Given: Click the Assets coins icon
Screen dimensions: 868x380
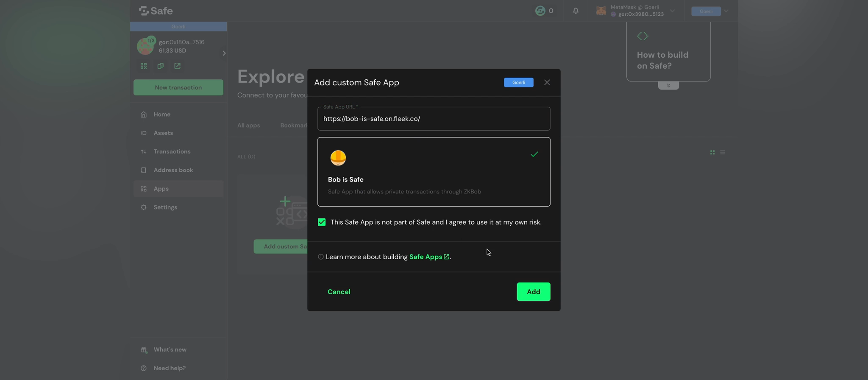Looking at the screenshot, I should (144, 133).
